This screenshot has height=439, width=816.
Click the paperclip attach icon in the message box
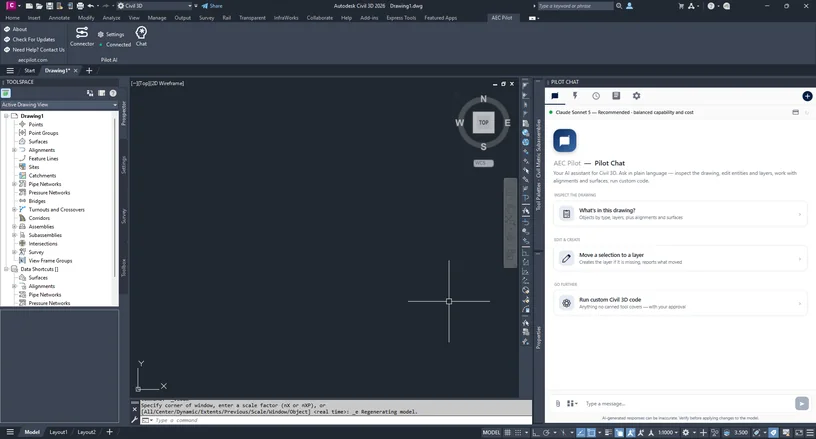pos(558,403)
